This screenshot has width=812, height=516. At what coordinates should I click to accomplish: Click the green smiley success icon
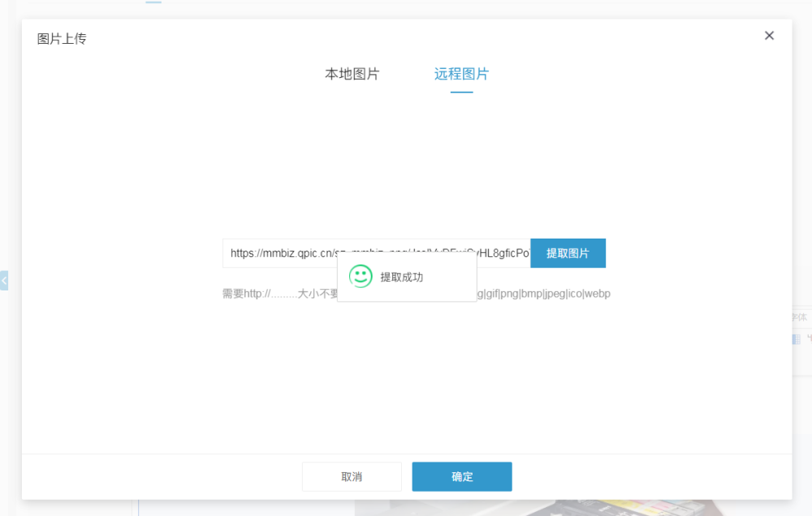click(x=361, y=277)
